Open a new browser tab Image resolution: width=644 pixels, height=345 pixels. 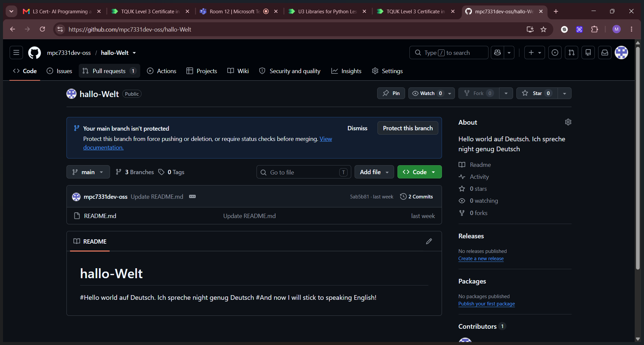pos(556,11)
